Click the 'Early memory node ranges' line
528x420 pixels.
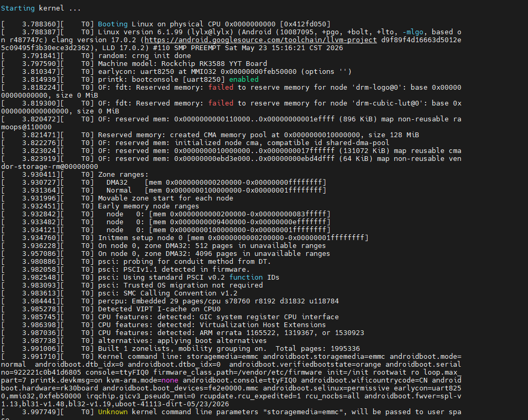[148, 206]
